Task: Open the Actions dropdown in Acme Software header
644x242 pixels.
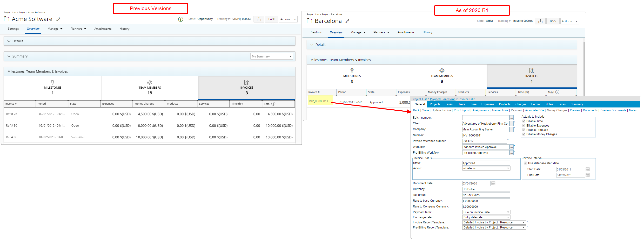Action: 288,19
